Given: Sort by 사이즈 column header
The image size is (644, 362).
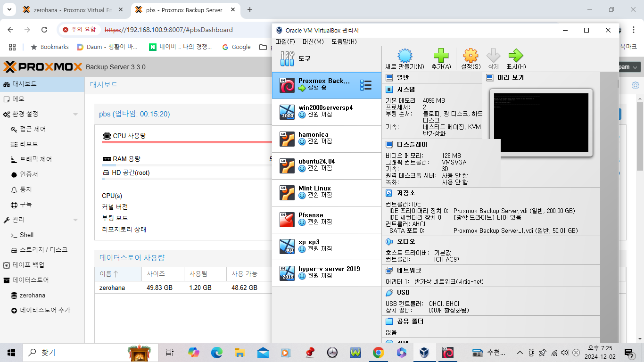Looking at the screenshot, I should coord(163,274).
